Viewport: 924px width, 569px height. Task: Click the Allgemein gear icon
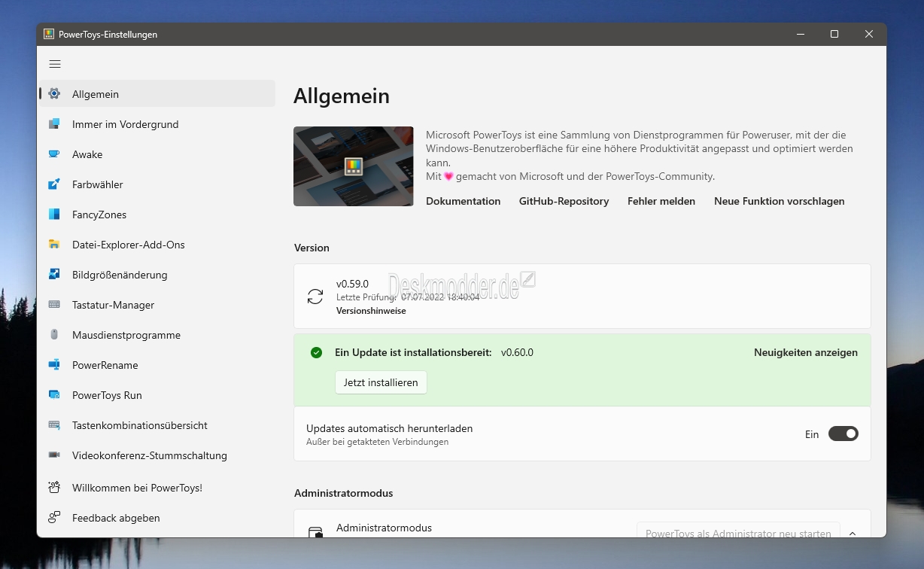[x=54, y=94]
